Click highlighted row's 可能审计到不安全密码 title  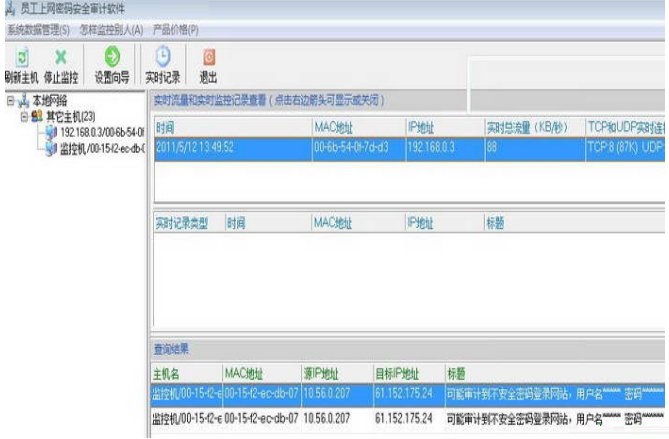[x=555, y=394]
